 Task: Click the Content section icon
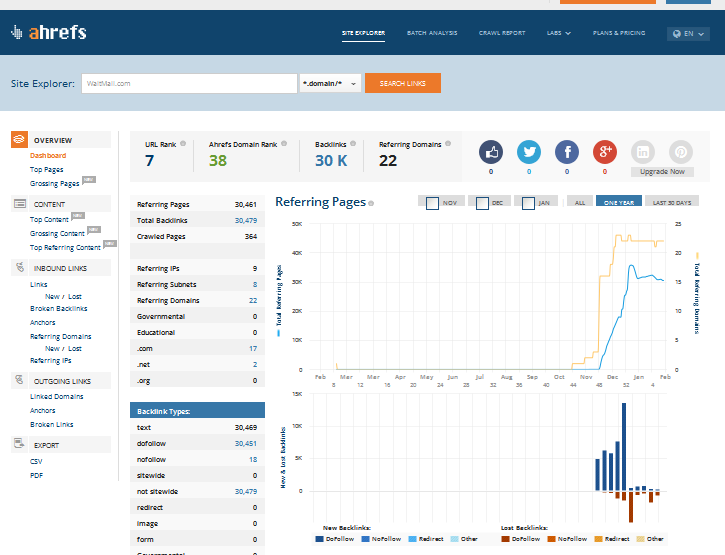coord(20,204)
